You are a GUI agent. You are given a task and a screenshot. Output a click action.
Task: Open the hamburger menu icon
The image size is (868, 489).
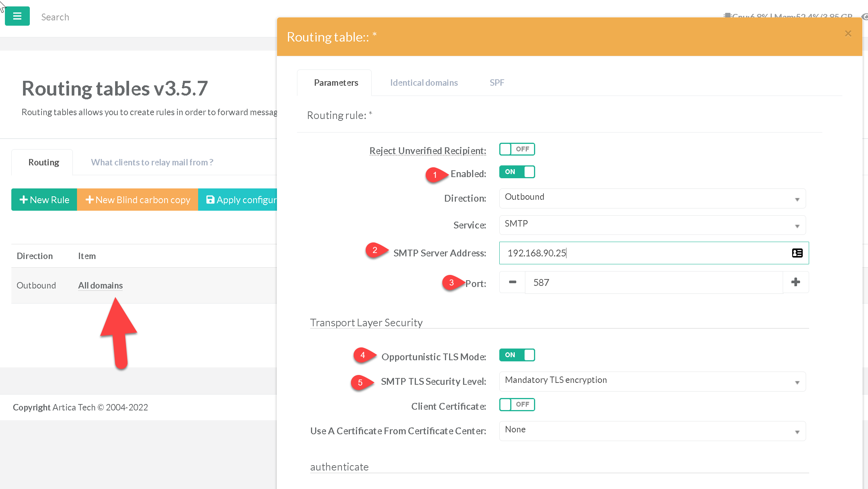point(17,16)
